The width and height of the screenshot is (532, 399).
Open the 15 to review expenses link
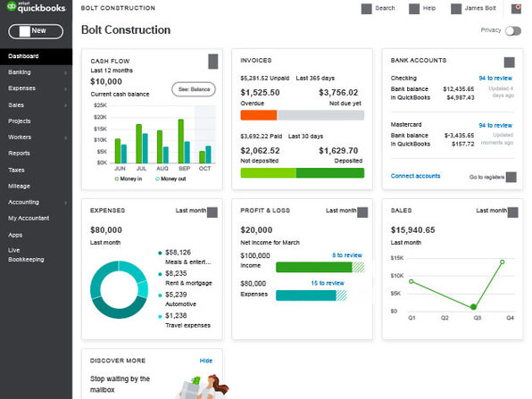pos(328,283)
